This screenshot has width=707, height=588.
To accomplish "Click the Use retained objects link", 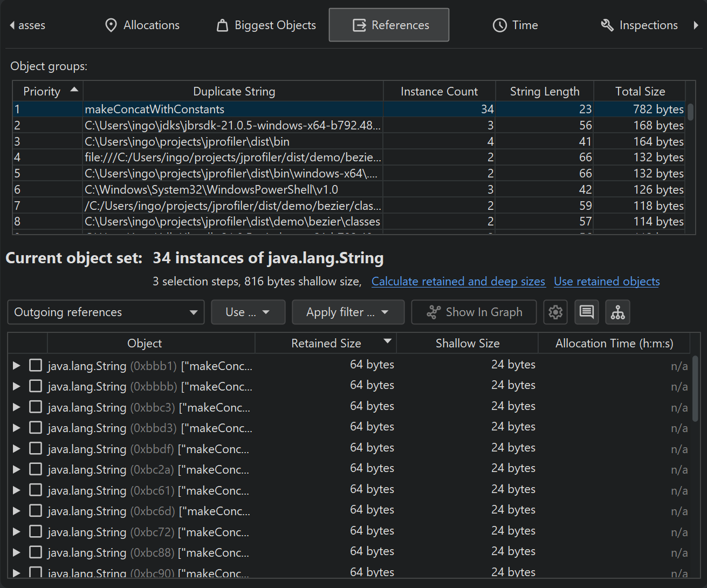I will tap(606, 282).
